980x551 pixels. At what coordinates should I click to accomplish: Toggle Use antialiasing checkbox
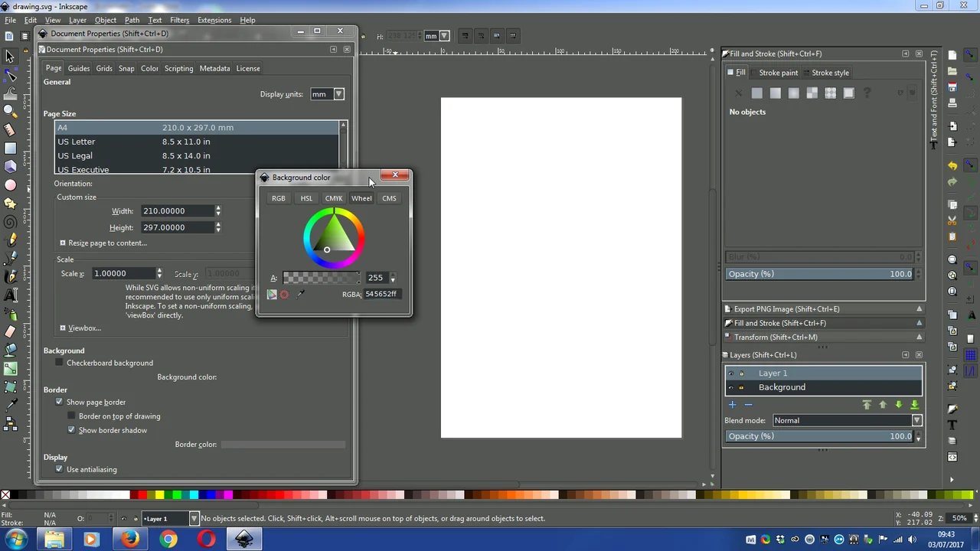click(60, 469)
